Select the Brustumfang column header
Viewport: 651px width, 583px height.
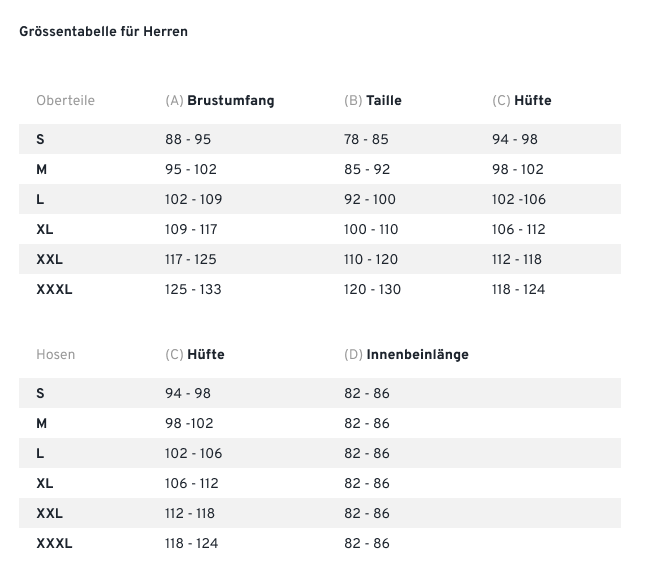coord(219,101)
